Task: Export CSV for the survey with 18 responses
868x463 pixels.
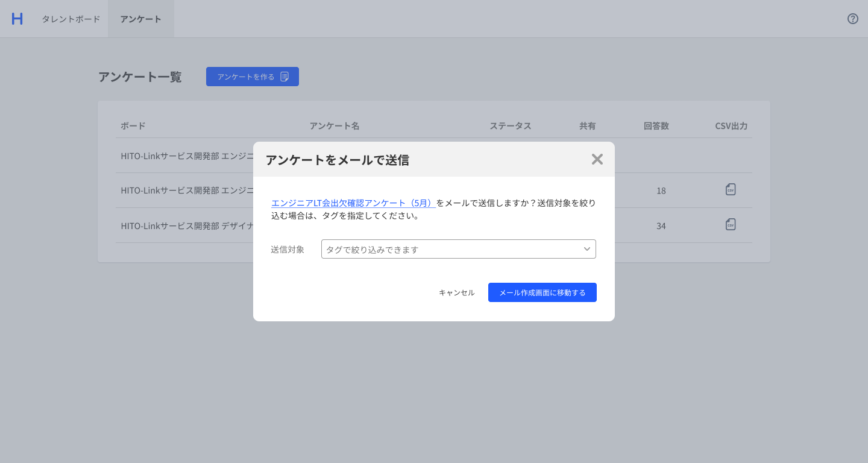Action: click(731, 190)
